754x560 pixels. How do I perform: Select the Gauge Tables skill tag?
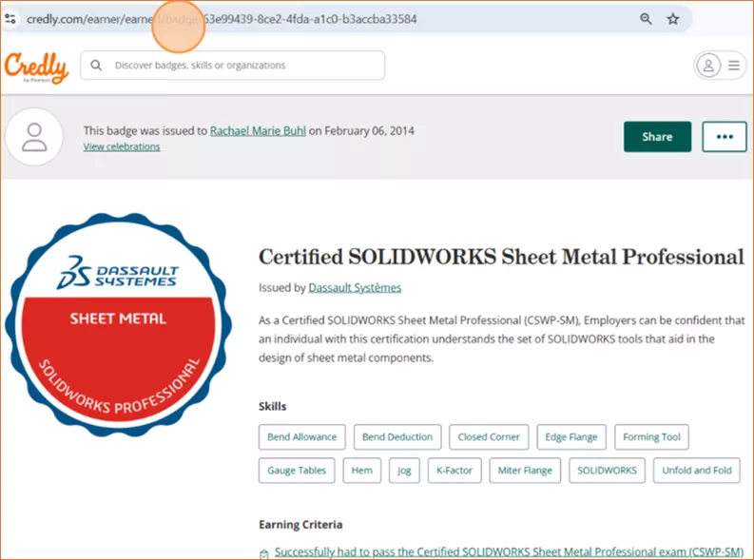point(297,471)
